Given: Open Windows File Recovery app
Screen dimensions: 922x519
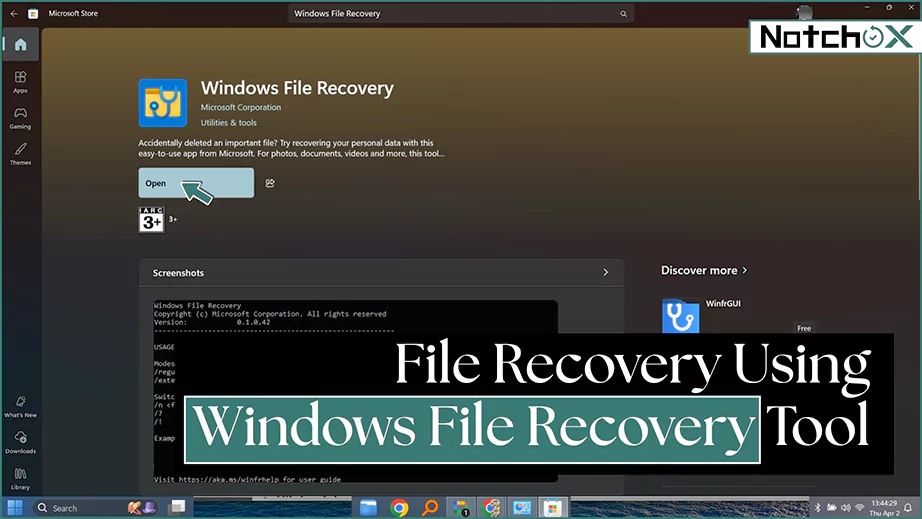Looking at the screenshot, I should pyautogui.click(x=196, y=183).
